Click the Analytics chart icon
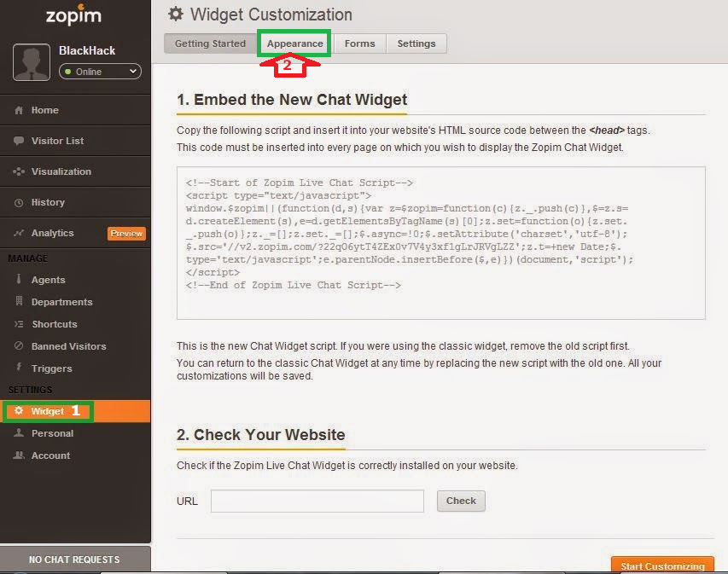The height and width of the screenshot is (574, 728). pos(19,233)
